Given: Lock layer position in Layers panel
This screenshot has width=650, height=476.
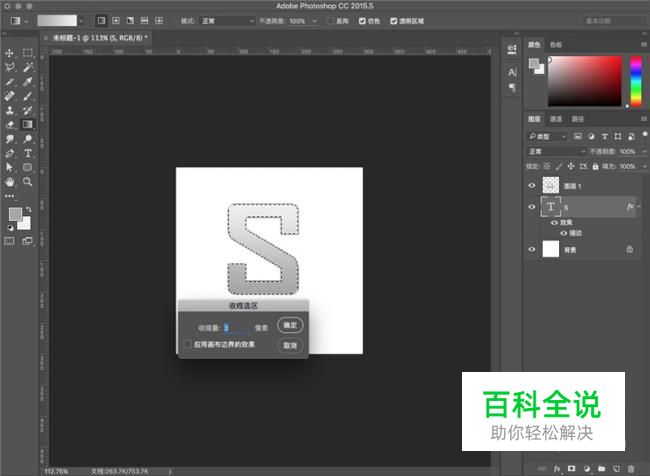Looking at the screenshot, I should pos(571,166).
